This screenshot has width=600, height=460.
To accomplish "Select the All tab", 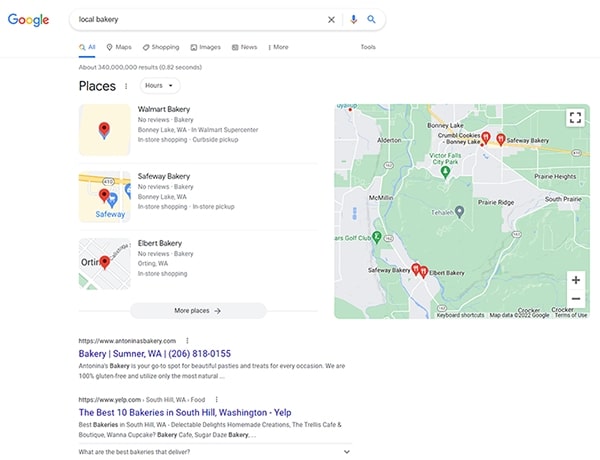I will click(x=87, y=47).
